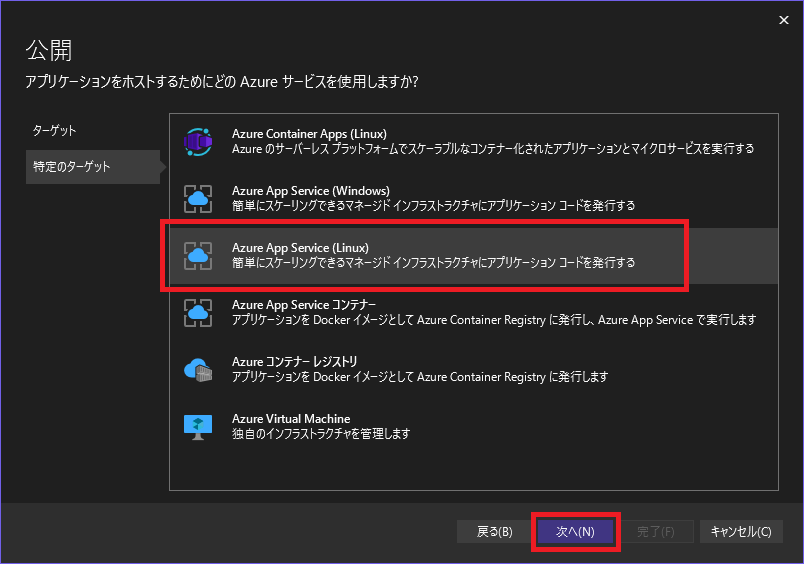The width and height of the screenshot is (804, 564).
Task: Click Container Apps description about サーバーレス プラットフォーム
Action: (x=493, y=149)
